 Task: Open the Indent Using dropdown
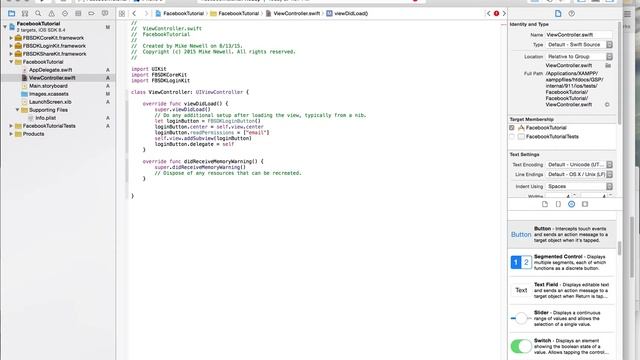tap(579, 186)
